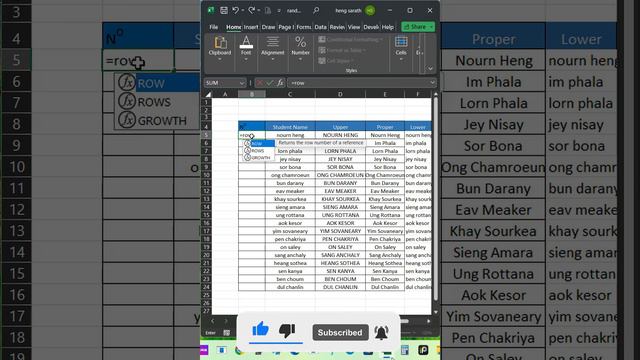Expand the Cells group in the ribbon
Viewport: 640px width, 360px height.
click(x=401, y=59)
